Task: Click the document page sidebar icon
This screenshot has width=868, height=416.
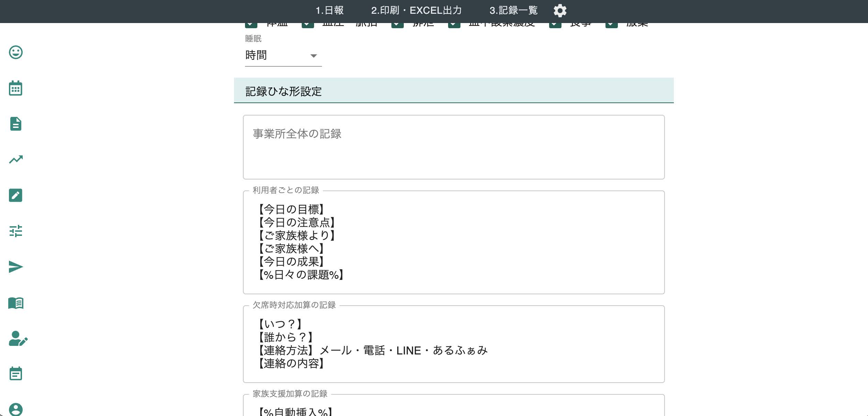Action: click(x=15, y=124)
